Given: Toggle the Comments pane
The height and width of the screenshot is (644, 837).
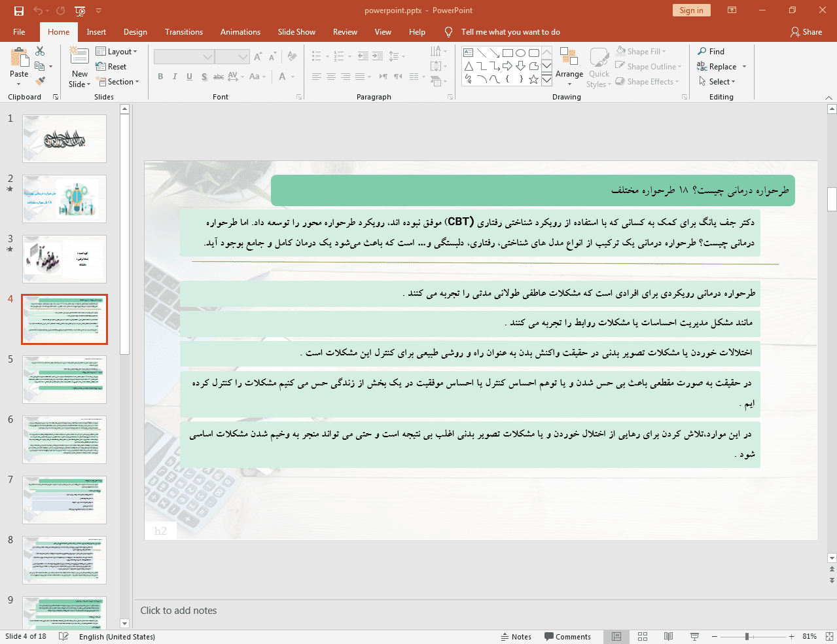Looking at the screenshot, I should click(x=567, y=637).
